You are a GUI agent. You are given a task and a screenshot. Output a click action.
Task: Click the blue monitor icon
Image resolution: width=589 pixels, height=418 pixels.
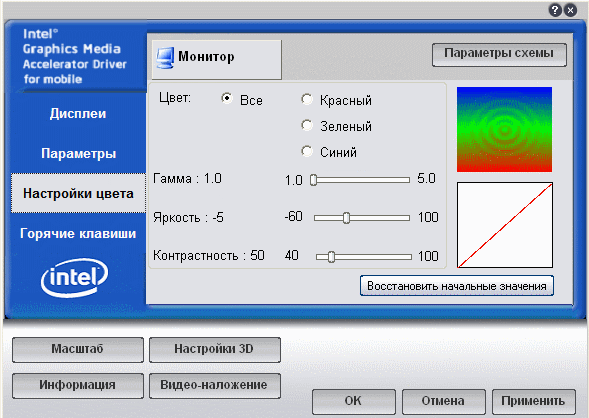pyautogui.click(x=165, y=58)
